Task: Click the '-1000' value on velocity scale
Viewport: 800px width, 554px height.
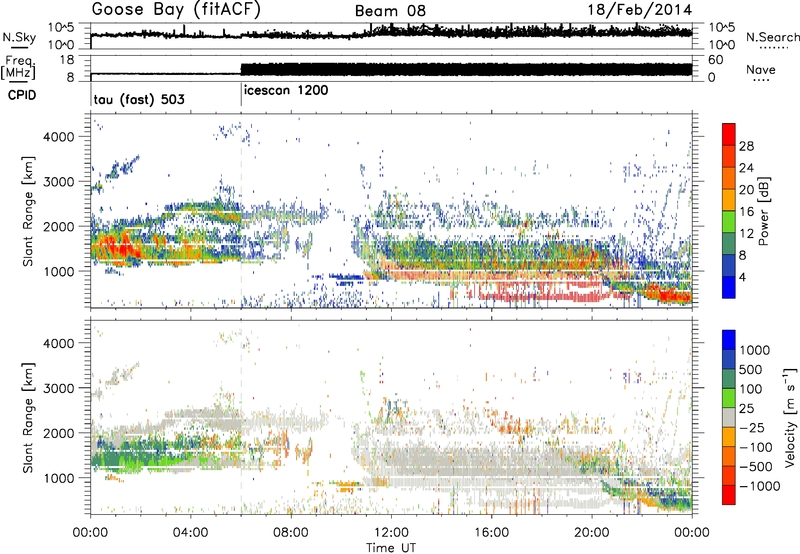Action: (x=760, y=486)
